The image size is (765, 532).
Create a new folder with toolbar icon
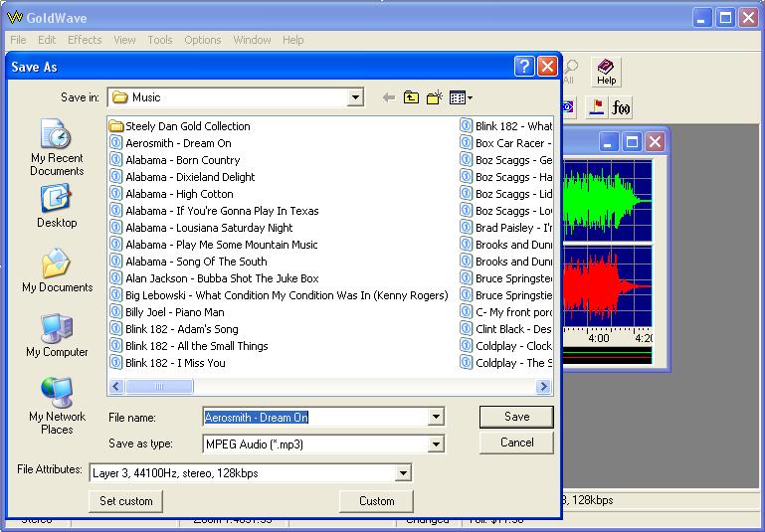[x=434, y=97]
